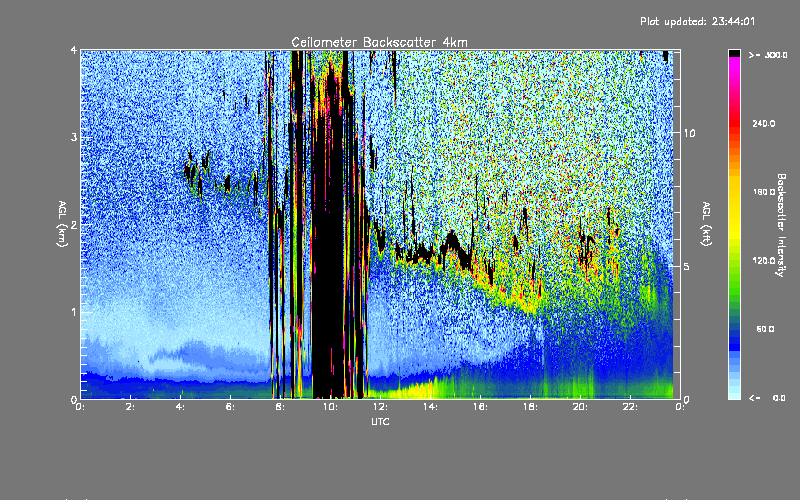Image resolution: width=800 pixels, height=500 pixels.
Task: Click the "1" tick on the km axis
Action: (x=74, y=312)
